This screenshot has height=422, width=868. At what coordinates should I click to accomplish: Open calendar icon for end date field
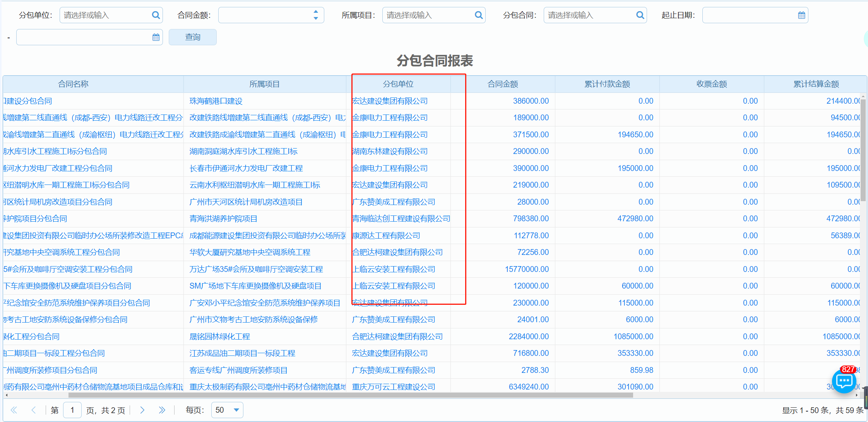(156, 37)
